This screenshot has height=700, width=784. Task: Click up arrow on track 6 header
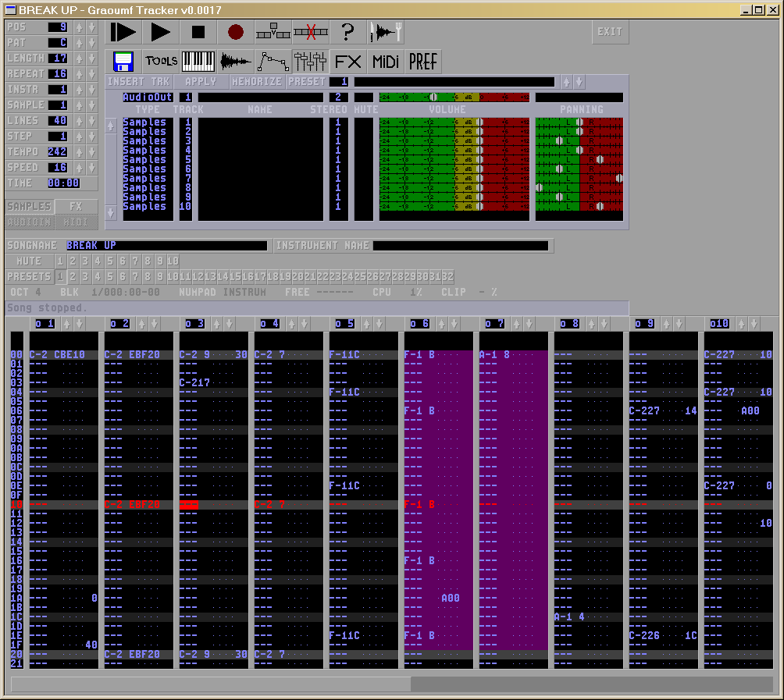tap(441, 324)
